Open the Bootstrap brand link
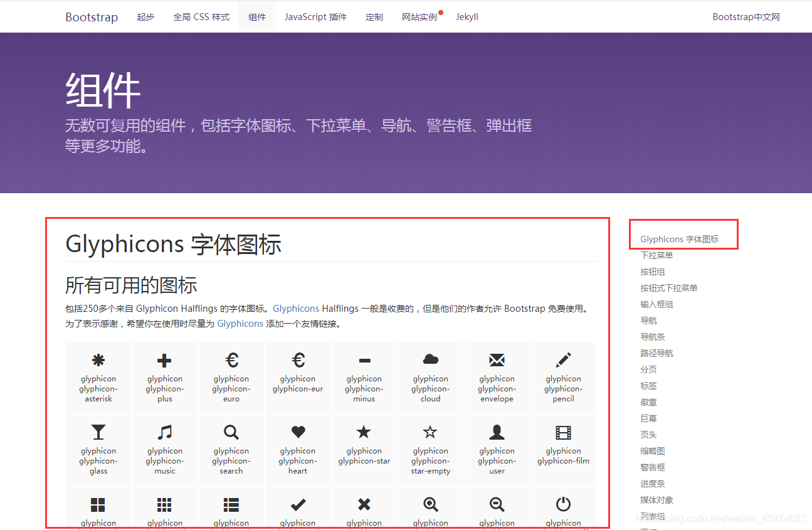Image resolution: width=812 pixels, height=530 pixels. (x=92, y=17)
